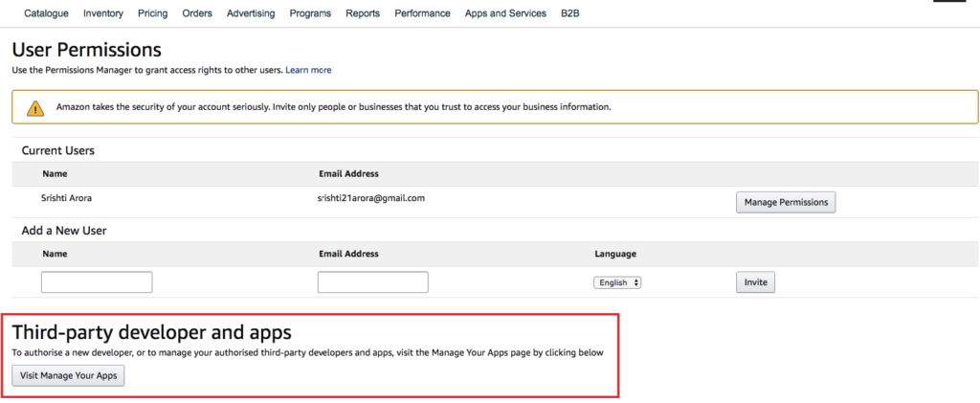Follow the Learn more link
980x403 pixels.
308,70
